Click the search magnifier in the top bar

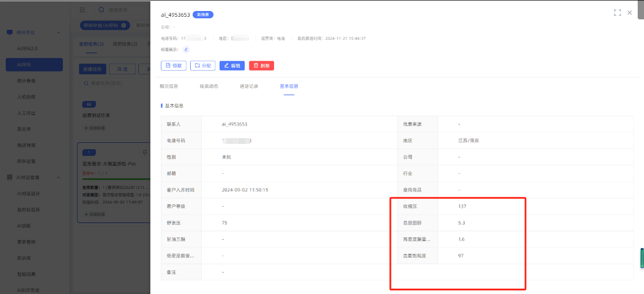coord(101,10)
